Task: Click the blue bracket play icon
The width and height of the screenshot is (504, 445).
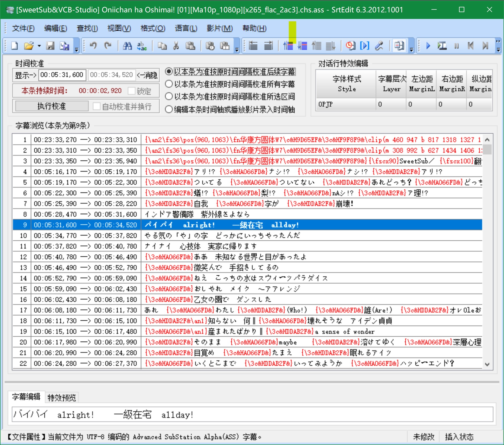Action: tap(365, 46)
